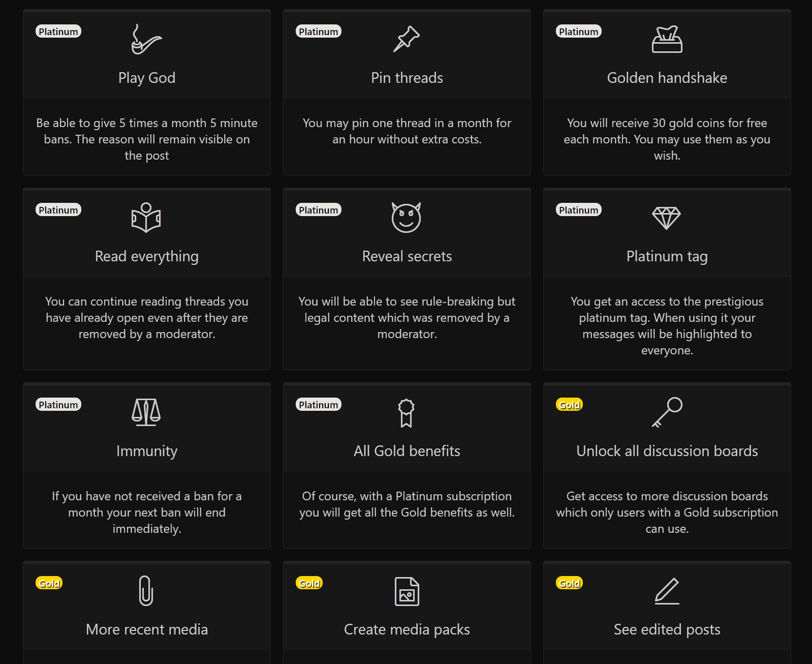The height and width of the screenshot is (664, 812).
Task: Click the key icon for Unlock all discussion boards
Action: click(x=667, y=412)
